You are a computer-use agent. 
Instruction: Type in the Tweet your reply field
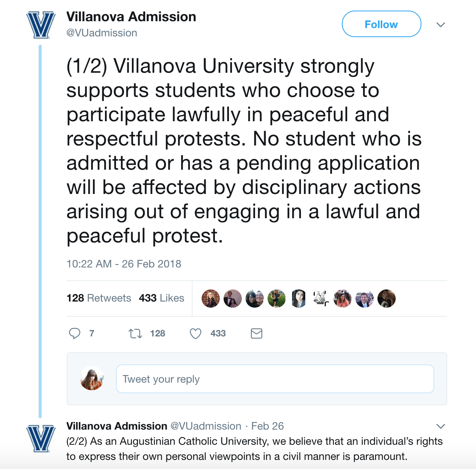pos(275,379)
